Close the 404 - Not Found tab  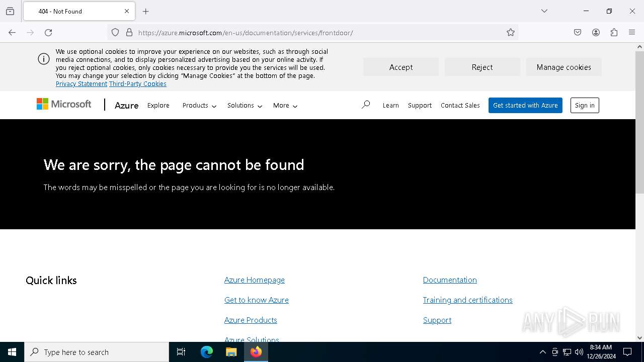(x=127, y=11)
